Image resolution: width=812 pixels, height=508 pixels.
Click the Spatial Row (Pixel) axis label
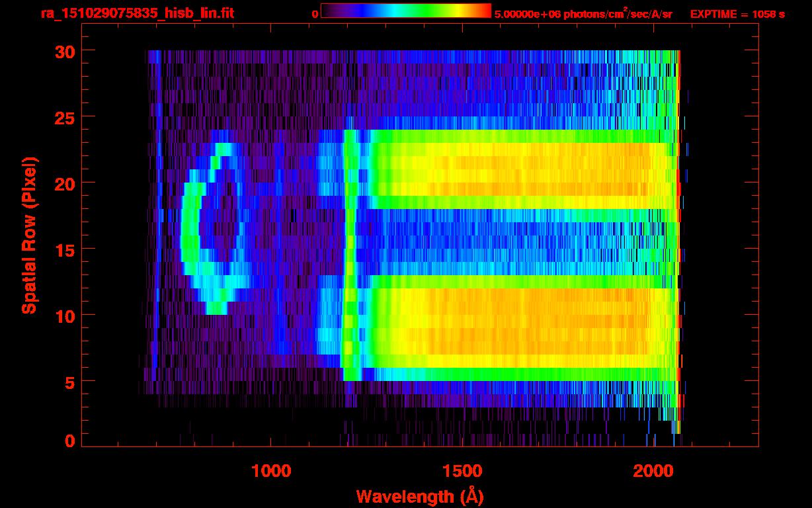(x=30, y=235)
